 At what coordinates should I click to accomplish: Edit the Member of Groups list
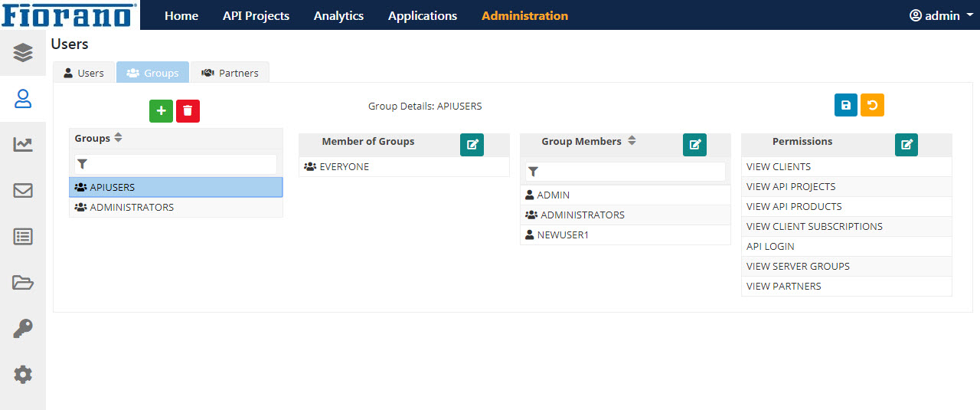472,144
